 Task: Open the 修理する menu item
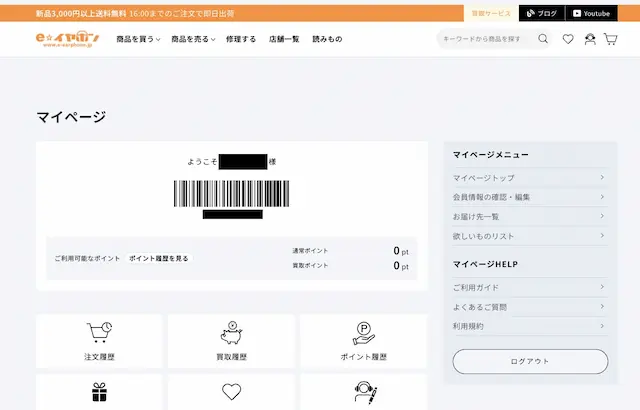point(241,39)
